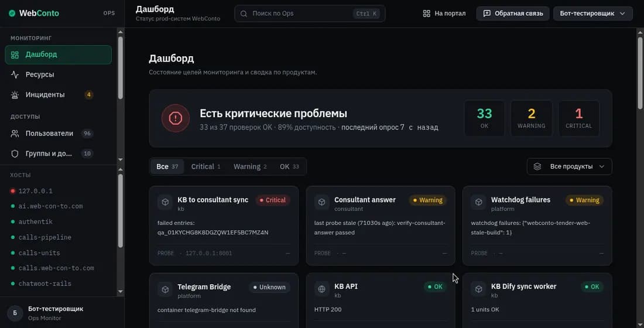Click the Ресурсы activity pulse icon
This screenshot has height=328, width=644.
tap(15, 74)
